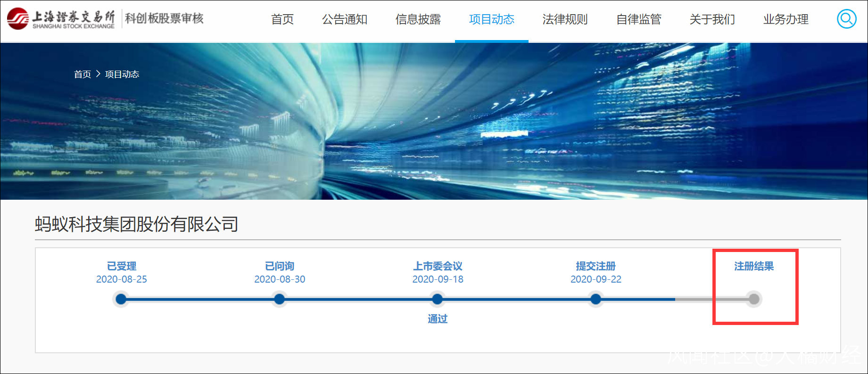Click the 注册结果 stage label
Screen dimensions: 868x374
754,266
